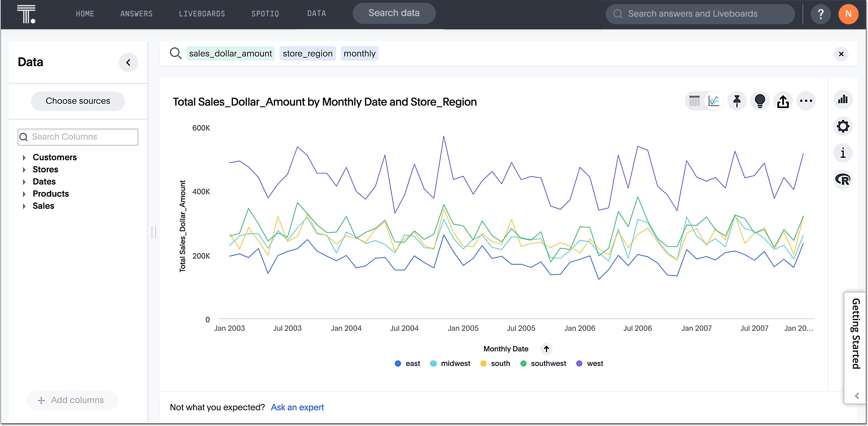Click the Ask an expert link
The height and width of the screenshot is (426, 868).
[x=297, y=407]
